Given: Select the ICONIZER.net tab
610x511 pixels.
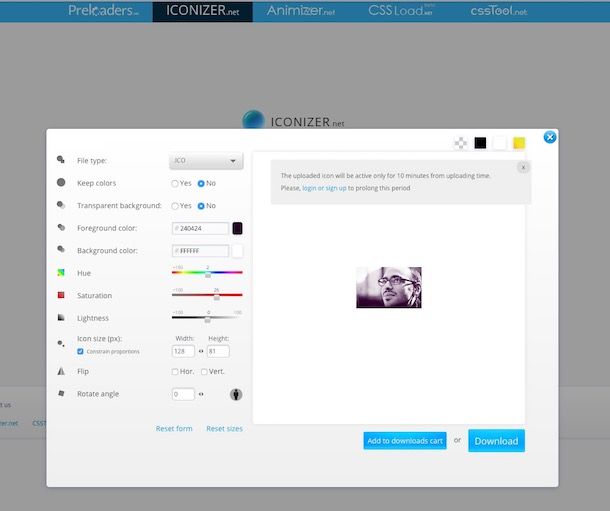Looking at the screenshot, I should coord(202,11).
